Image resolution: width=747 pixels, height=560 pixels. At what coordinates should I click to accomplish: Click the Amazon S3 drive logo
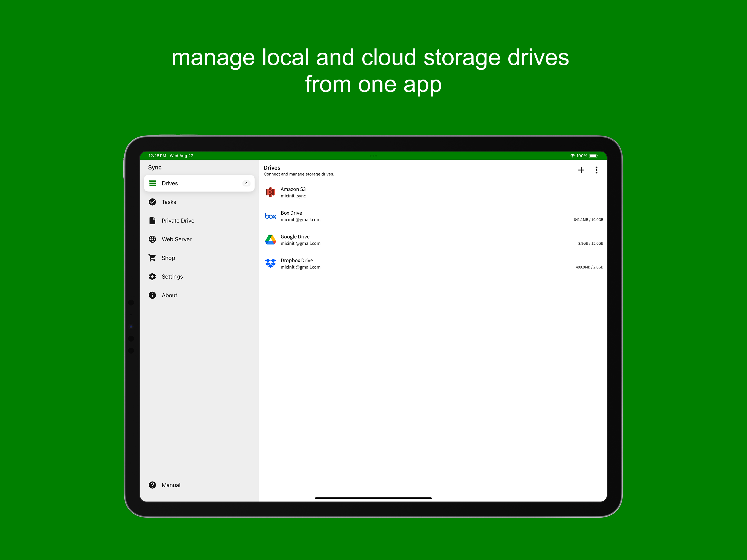tap(270, 192)
